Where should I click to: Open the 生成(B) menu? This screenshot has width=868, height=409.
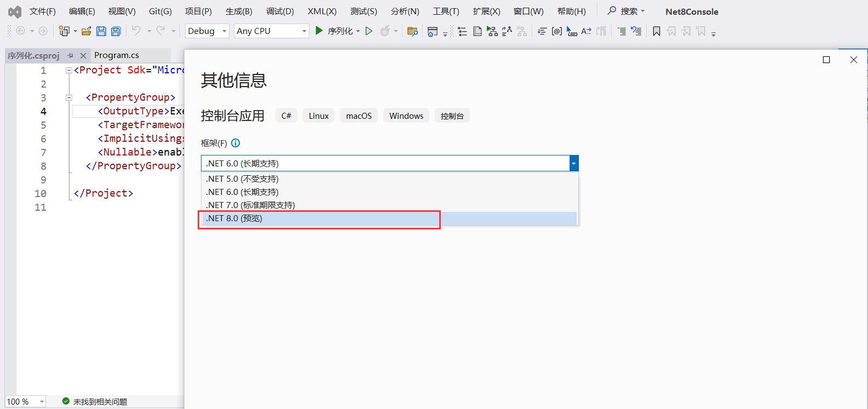click(239, 11)
